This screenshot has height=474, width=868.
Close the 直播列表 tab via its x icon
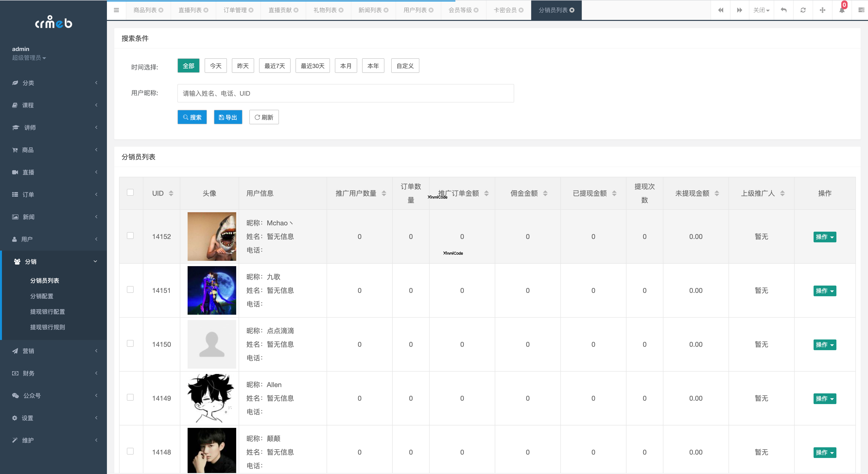click(206, 10)
